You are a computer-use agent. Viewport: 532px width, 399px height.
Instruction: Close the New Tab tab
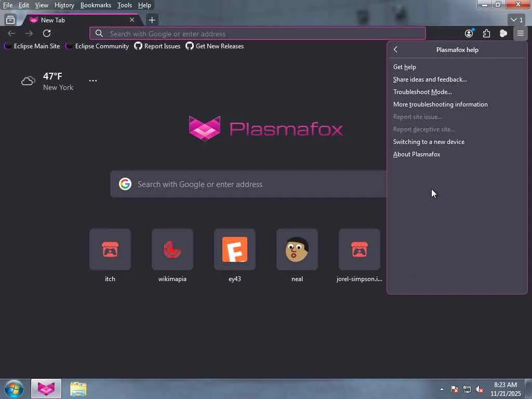point(132,20)
